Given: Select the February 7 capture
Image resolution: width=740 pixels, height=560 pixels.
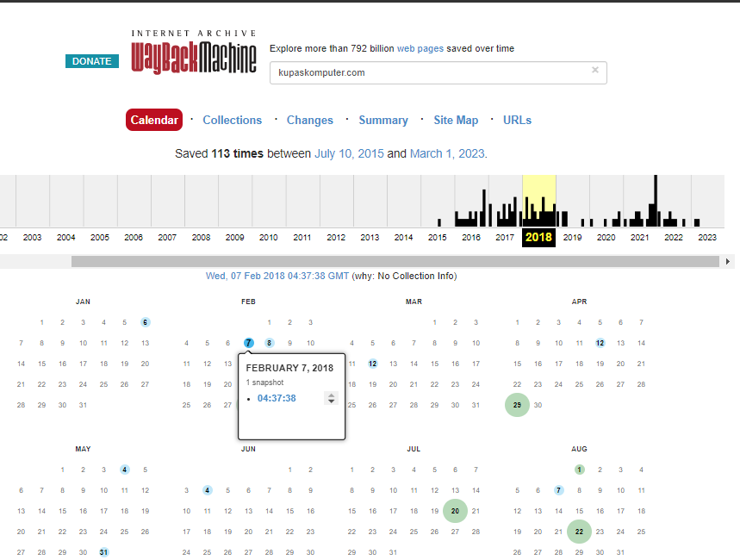Looking at the screenshot, I should point(249,343).
